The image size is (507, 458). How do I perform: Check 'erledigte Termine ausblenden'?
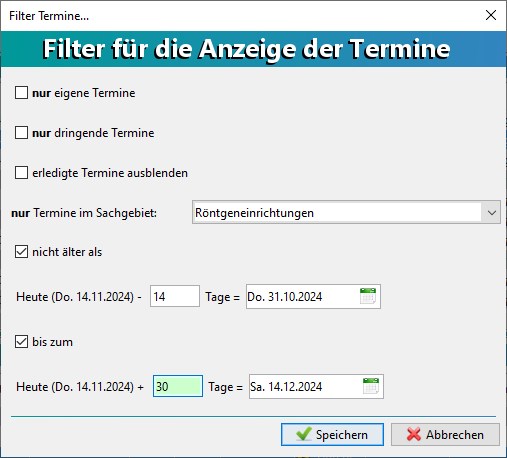(21, 173)
